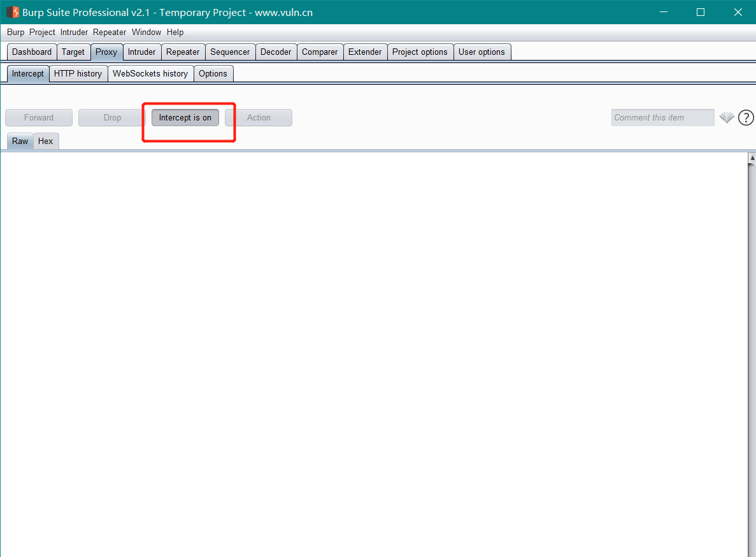
Task: Open the Intruder menu in menu bar
Action: click(74, 33)
